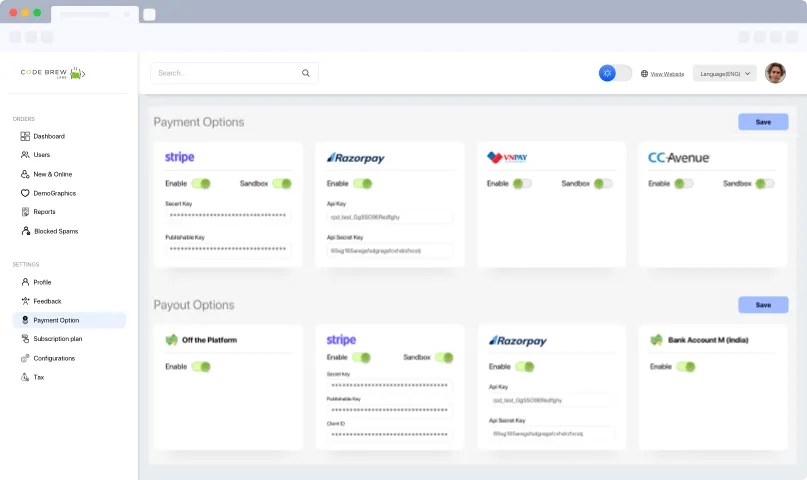Click the Dashboard grid icon in sidebar
This screenshot has width=807, height=480.
click(x=25, y=136)
